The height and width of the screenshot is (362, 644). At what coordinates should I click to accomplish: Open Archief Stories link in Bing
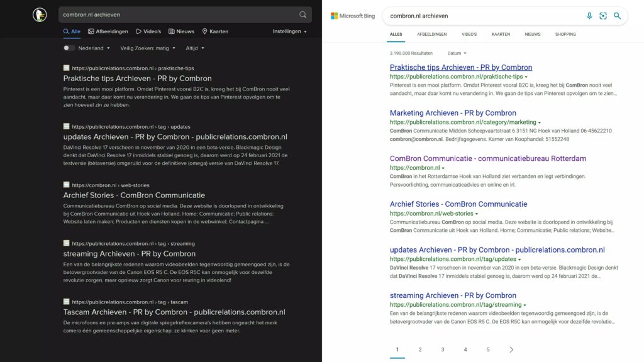458,204
